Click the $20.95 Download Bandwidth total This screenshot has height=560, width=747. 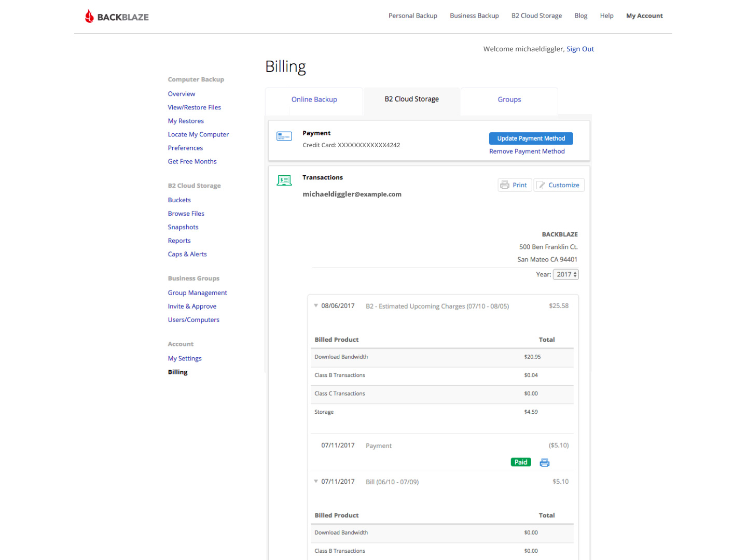tap(532, 357)
